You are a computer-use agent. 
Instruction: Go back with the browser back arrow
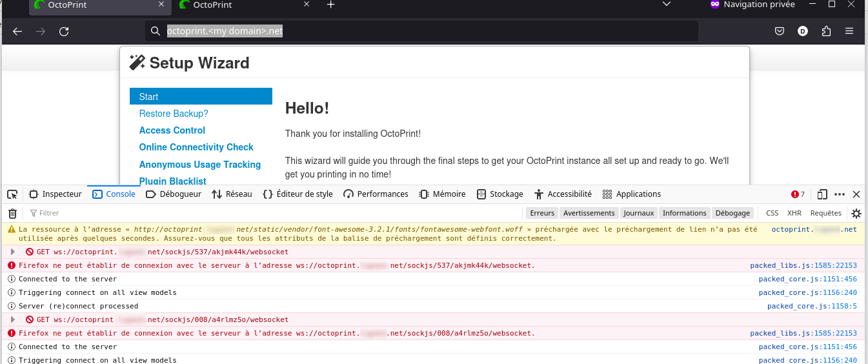(17, 31)
